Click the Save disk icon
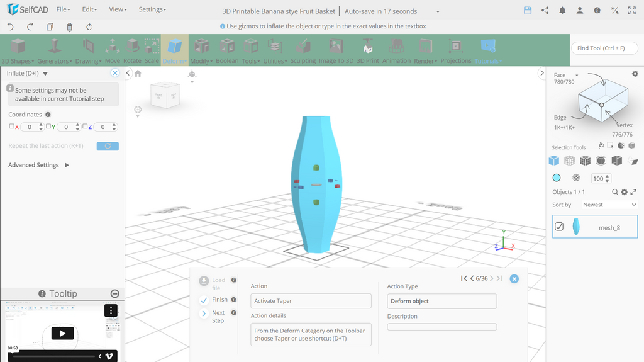The height and width of the screenshot is (362, 644). click(528, 11)
